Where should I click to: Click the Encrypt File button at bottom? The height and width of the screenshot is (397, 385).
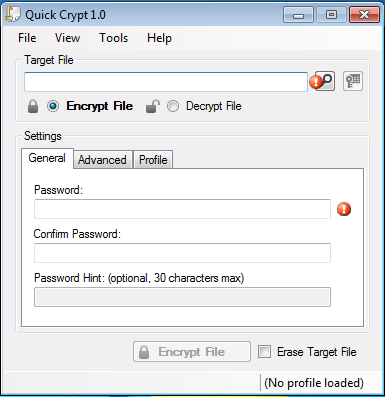[192, 351]
